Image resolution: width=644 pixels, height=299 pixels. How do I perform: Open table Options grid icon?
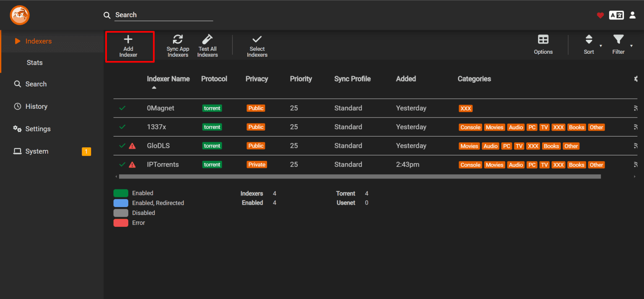(x=543, y=39)
